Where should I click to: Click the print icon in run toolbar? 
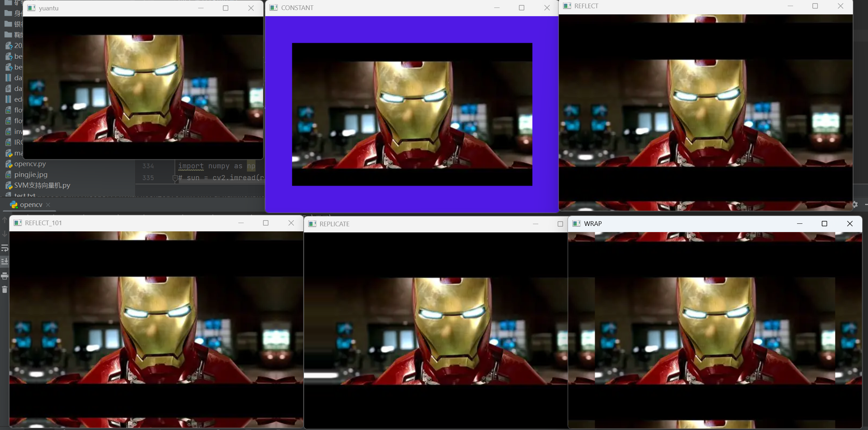(5, 276)
